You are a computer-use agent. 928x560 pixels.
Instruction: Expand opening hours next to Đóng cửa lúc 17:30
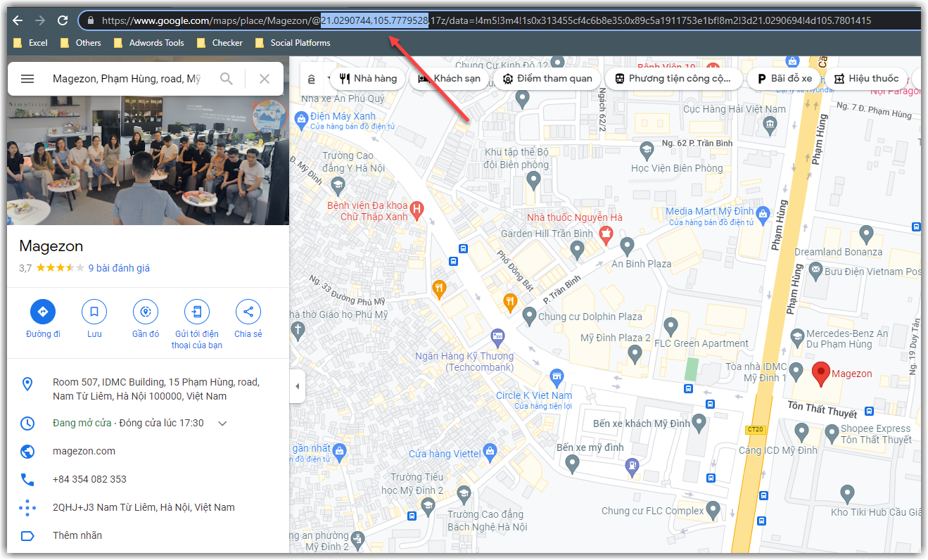(223, 423)
